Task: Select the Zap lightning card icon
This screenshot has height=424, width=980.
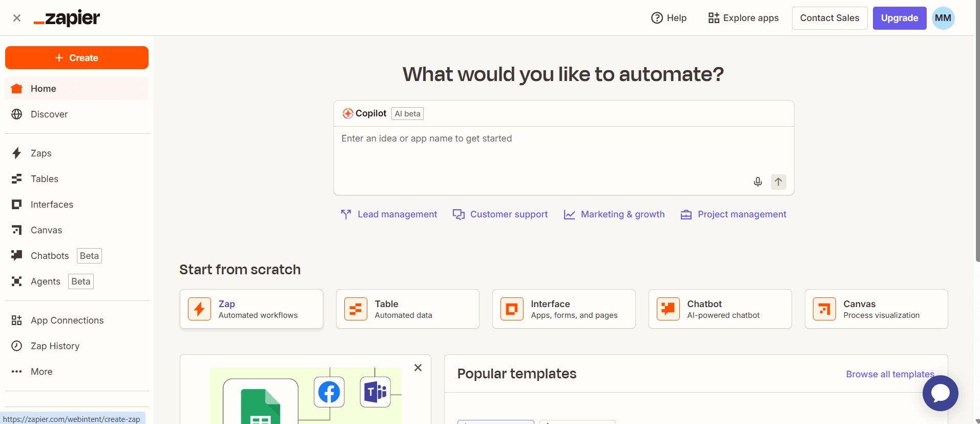Action: (x=199, y=309)
